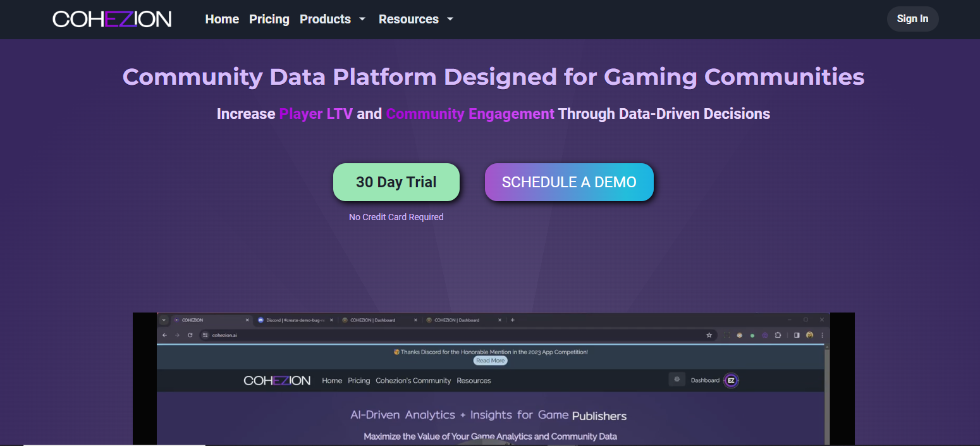Click the browser profile avatar in the video preview

pyautogui.click(x=809, y=335)
